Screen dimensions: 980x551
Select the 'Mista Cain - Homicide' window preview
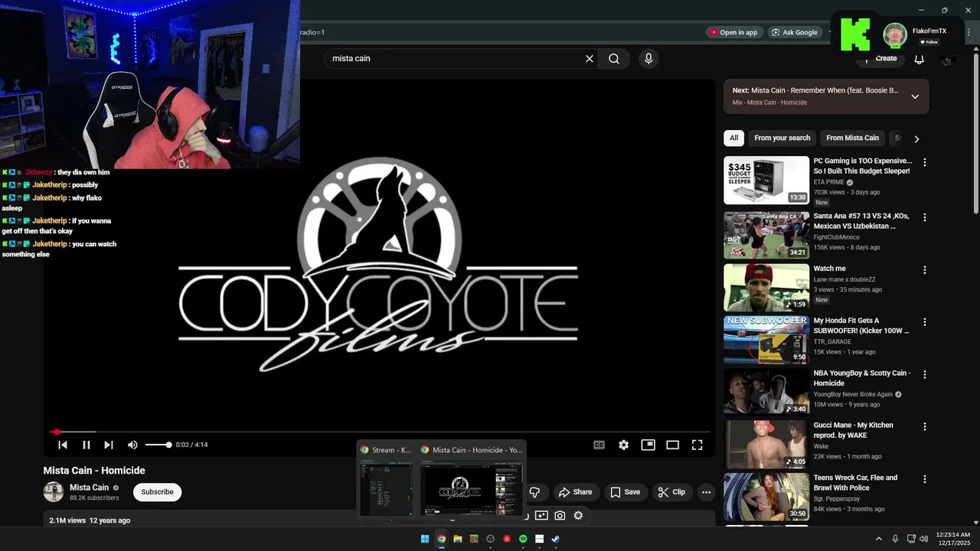tap(471, 478)
